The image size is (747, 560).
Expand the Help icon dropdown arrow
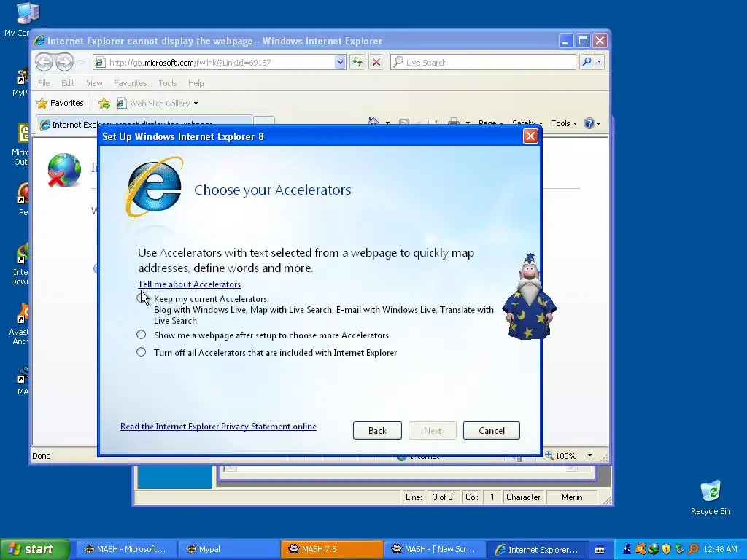(x=598, y=123)
